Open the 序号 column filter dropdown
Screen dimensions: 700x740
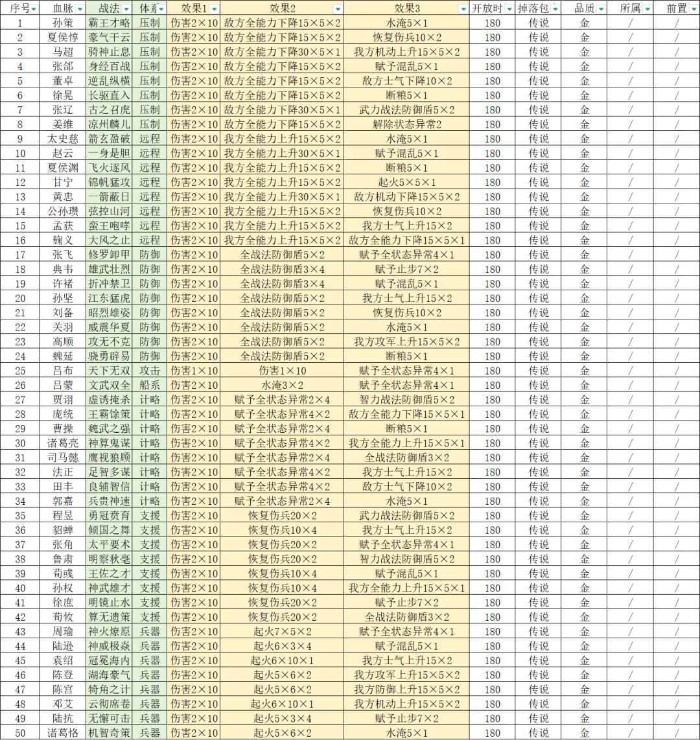(34, 9)
